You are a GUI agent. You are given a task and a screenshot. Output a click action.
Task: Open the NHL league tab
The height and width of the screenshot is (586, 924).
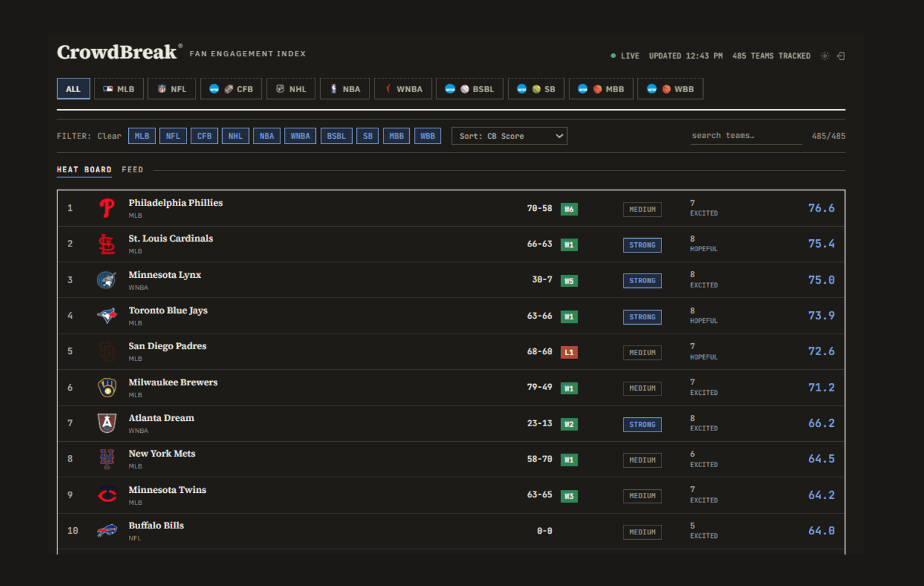pyautogui.click(x=291, y=89)
